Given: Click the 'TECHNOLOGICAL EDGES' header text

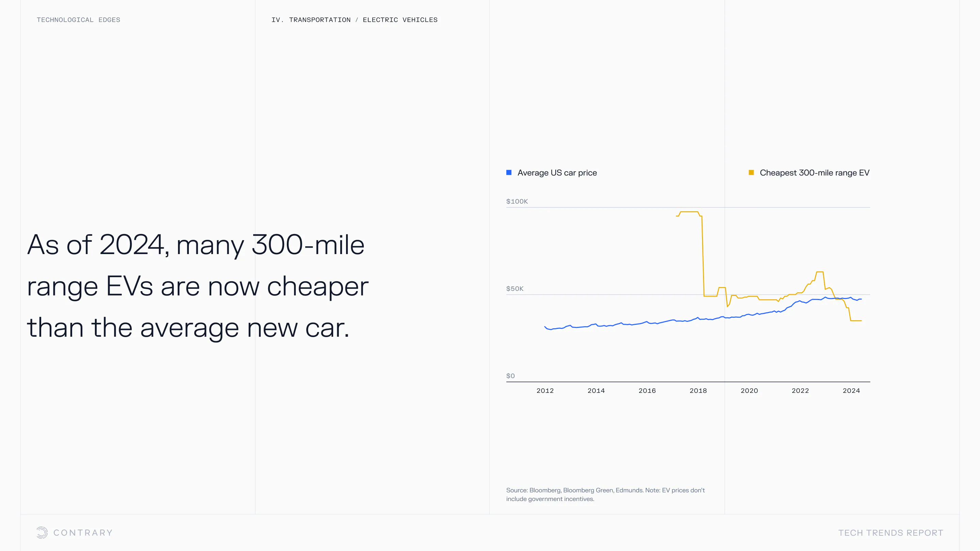Looking at the screenshot, I should point(78,20).
